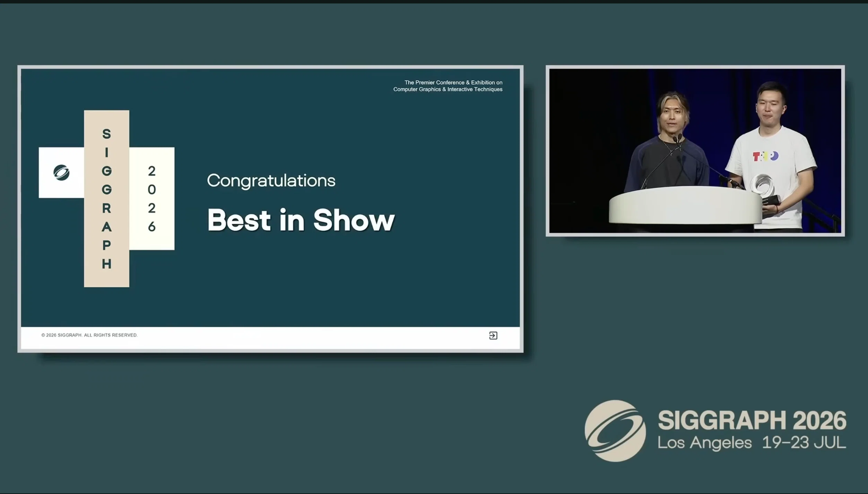Click "The Premier Conference & Exhibition on" tagline line
The width and height of the screenshot is (868, 494).
point(453,82)
